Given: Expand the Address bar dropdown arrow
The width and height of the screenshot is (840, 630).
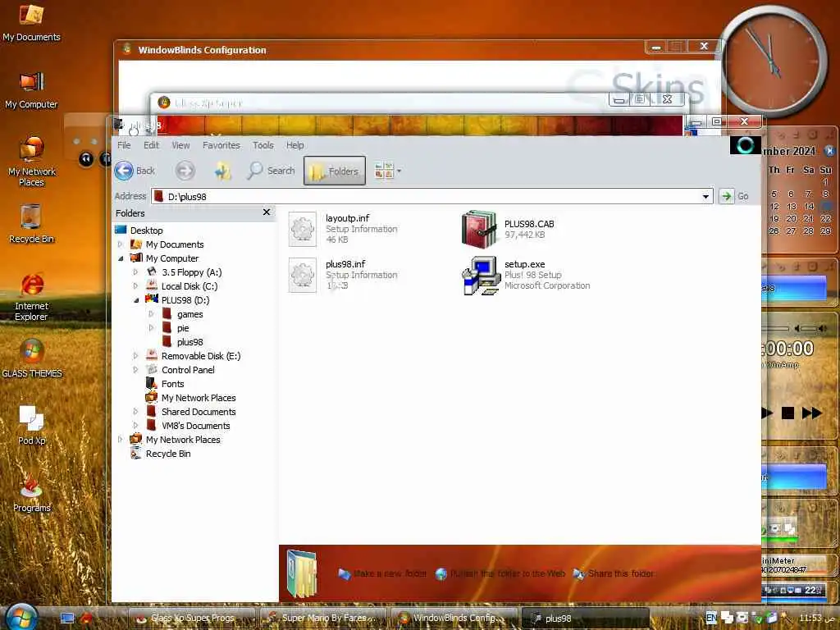Looking at the screenshot, I should 705,197.
